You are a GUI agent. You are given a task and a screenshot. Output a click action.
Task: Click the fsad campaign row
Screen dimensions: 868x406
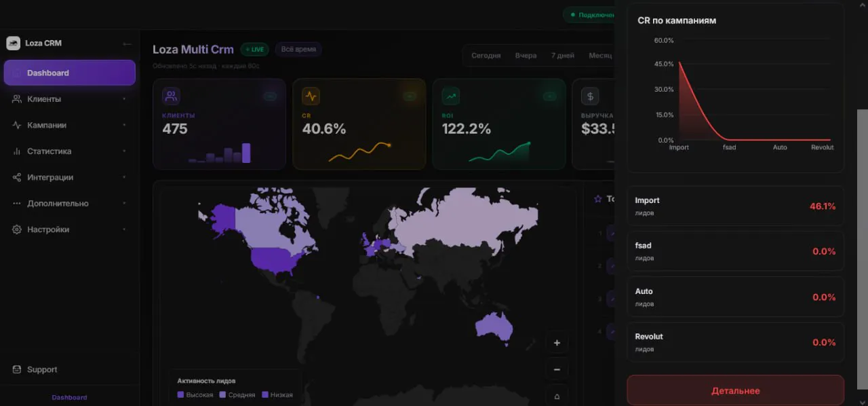pos(735,251)
